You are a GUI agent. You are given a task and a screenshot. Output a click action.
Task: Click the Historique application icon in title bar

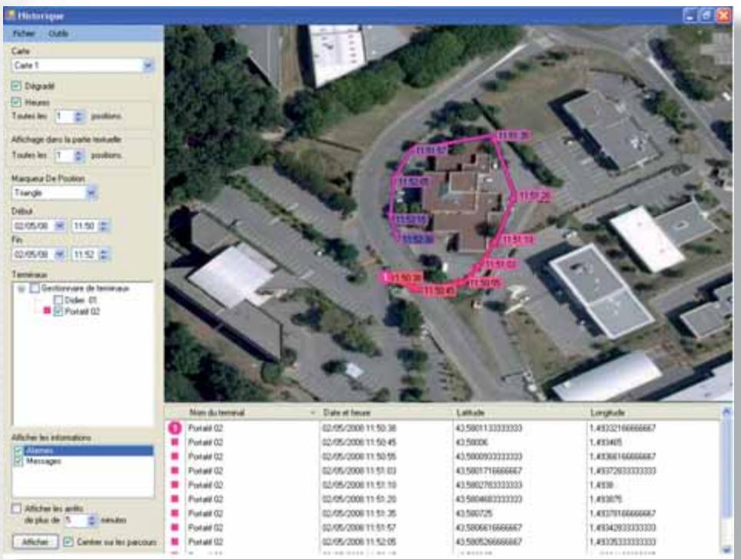(11, 15)
